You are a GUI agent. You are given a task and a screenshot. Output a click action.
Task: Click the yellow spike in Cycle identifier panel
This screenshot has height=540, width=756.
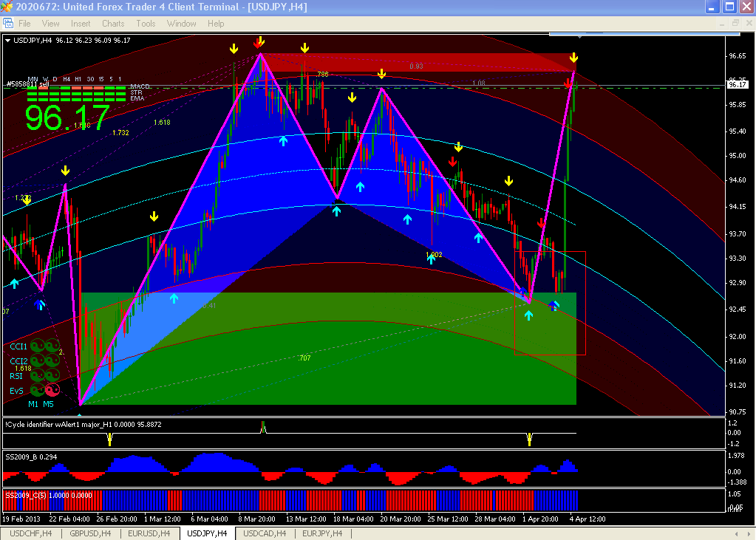click(x=109, y=440)
